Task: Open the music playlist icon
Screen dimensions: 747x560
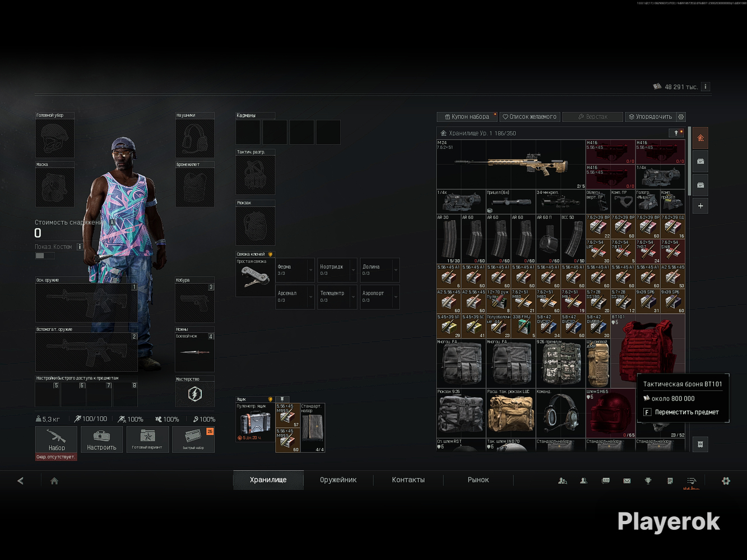Action: pyautogui.click(x=692, y=480)
